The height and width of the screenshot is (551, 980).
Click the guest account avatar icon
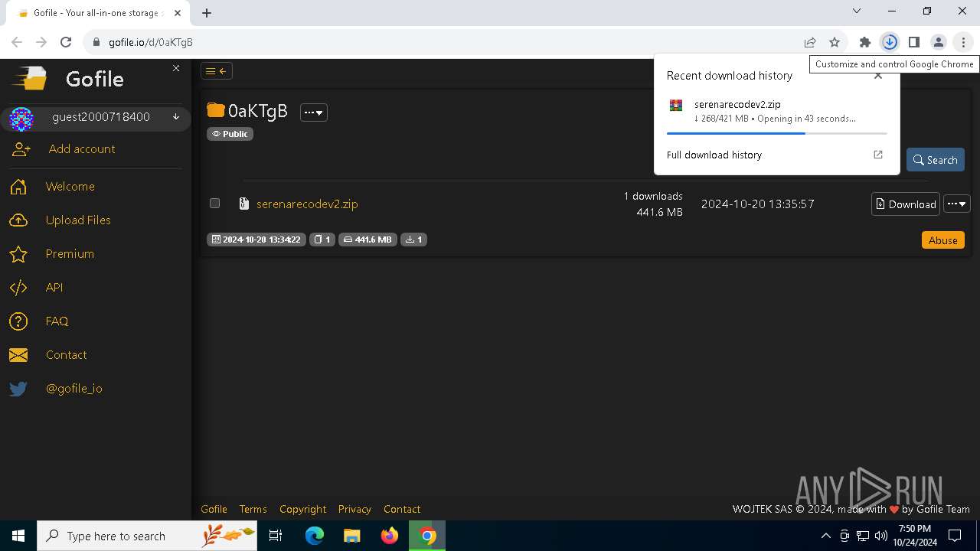tap(21, 119)
